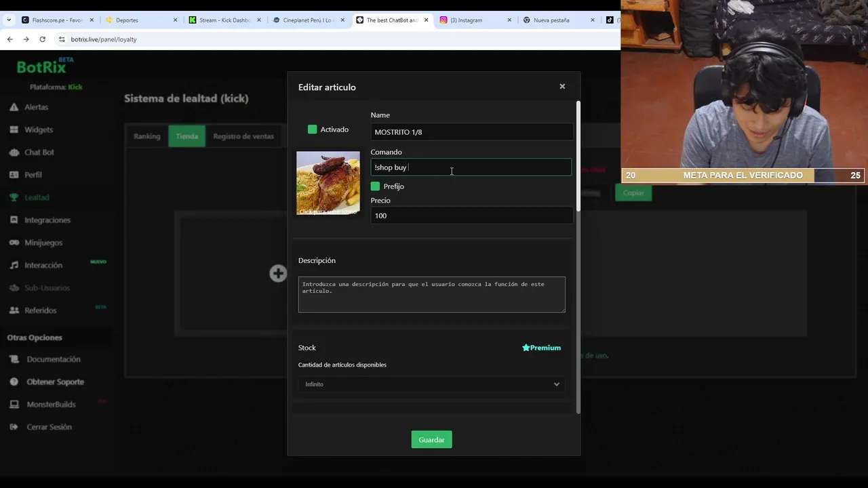Click the plus icon to add article
Viewport: 868px width, 488px height.
click(278, 273)
